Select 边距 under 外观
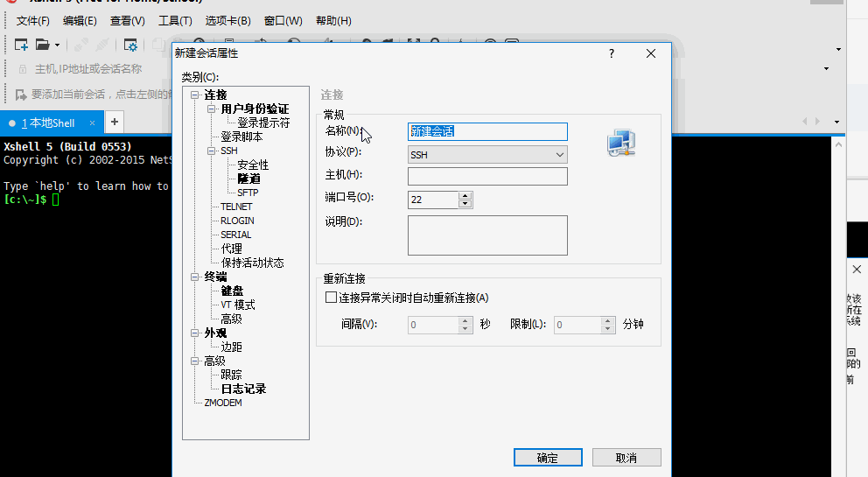The height and width of the screenshot is (477, 868). pyautogui.click(x=231, y=347)
